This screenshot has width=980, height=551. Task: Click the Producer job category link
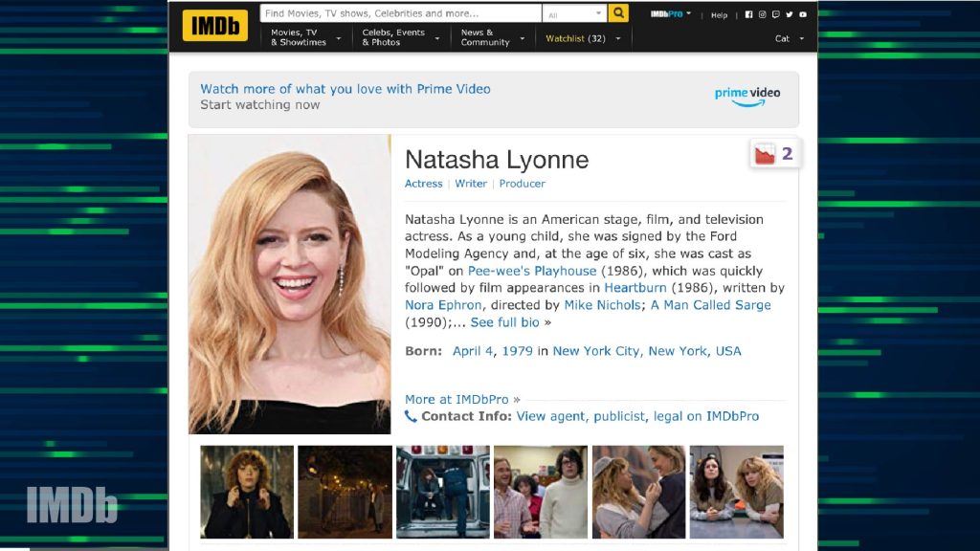tap(522, 184)
